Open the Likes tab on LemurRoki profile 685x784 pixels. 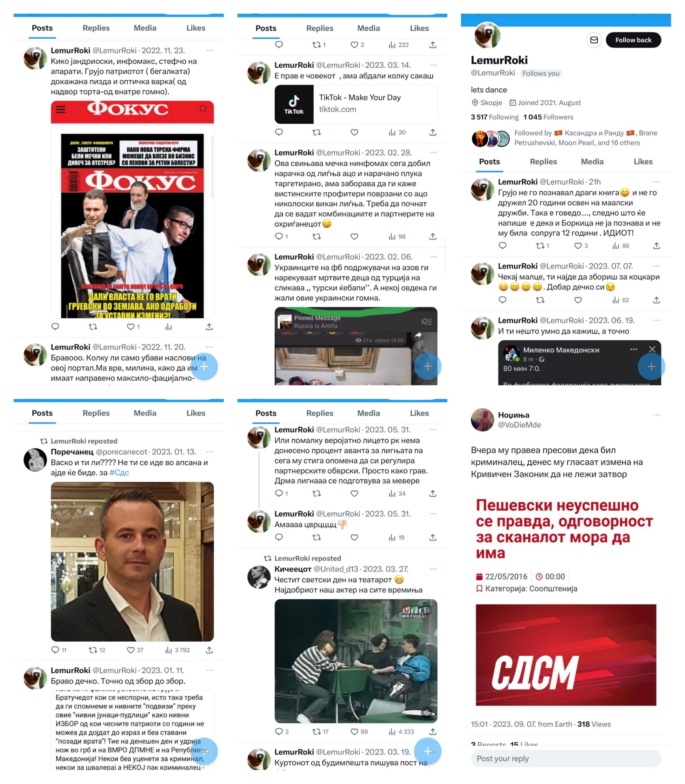pyautogui.click(x=643, y=161)
